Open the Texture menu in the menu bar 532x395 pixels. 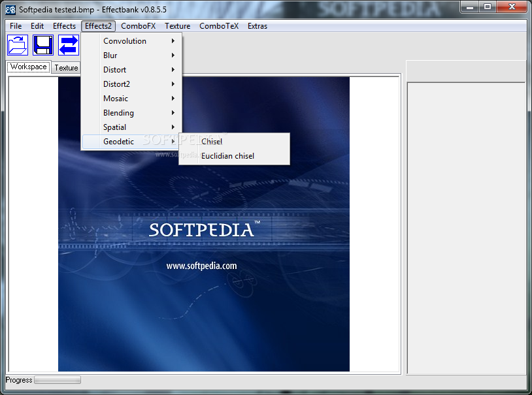pyautogui.click(x=178, y=26)
